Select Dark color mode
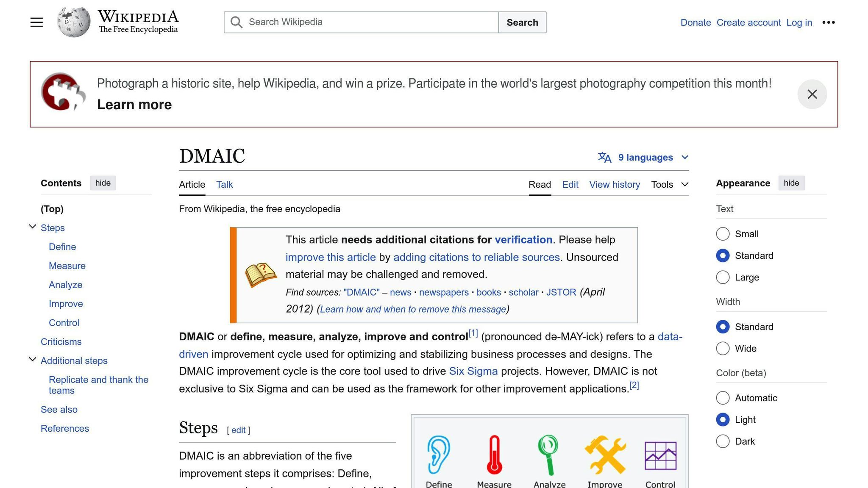868x488 pixels. pos(723,441)
